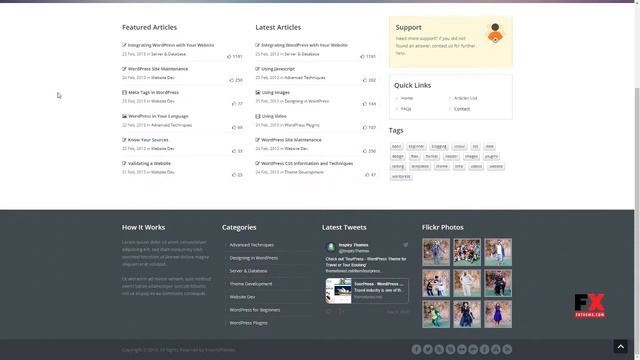Go to FAQs in Quick Links
Viewport: 640px width, 360px height.
tap(406, 109)
